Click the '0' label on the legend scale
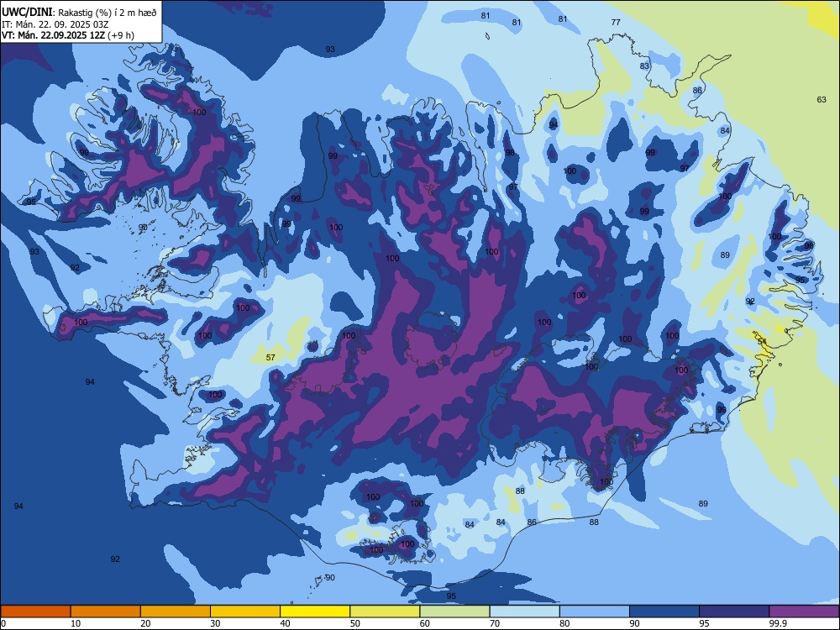 [3, 623]
